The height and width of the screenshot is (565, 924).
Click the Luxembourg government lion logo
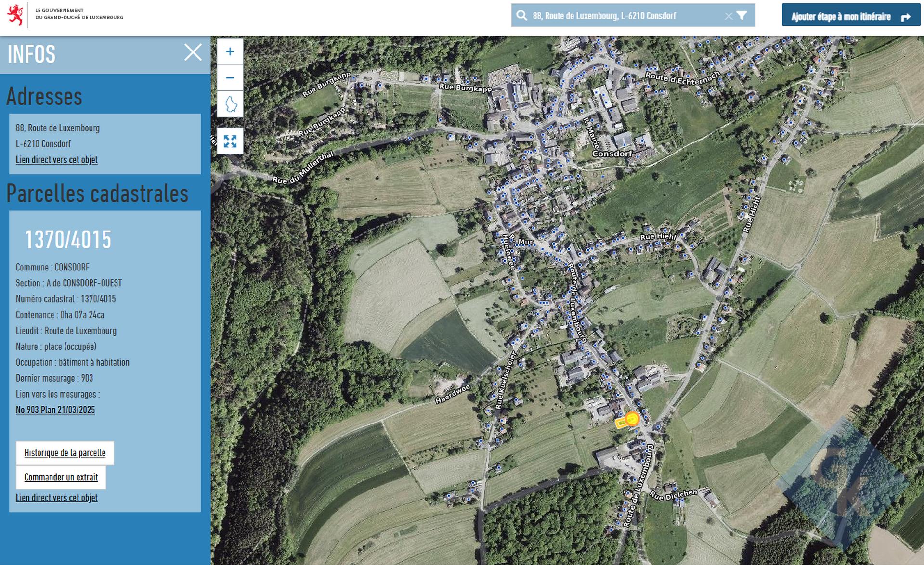tap(15, 15)
